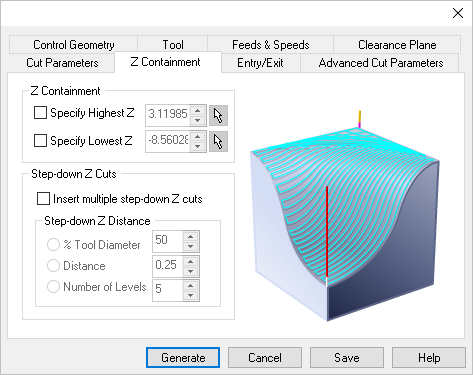Enable Specify Lowest Z checkbox

click(x=40, y=140)
